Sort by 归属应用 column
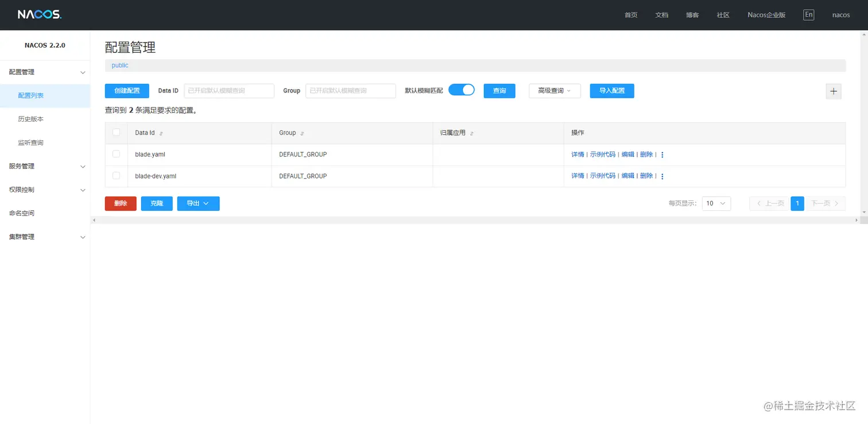This screenshot has width=868, height=424. tap(472, 133)
